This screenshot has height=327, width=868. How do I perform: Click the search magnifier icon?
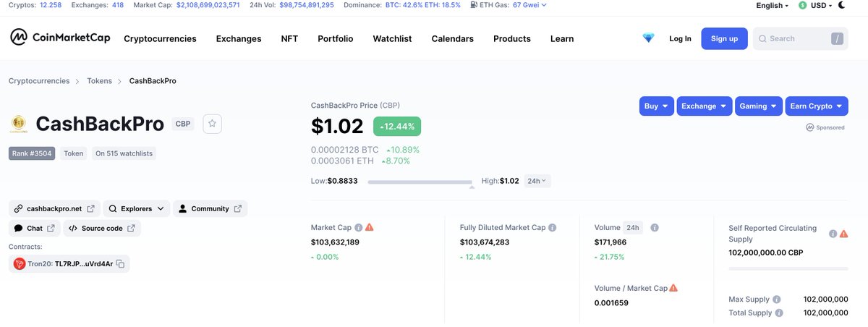(x=762, y=38)
